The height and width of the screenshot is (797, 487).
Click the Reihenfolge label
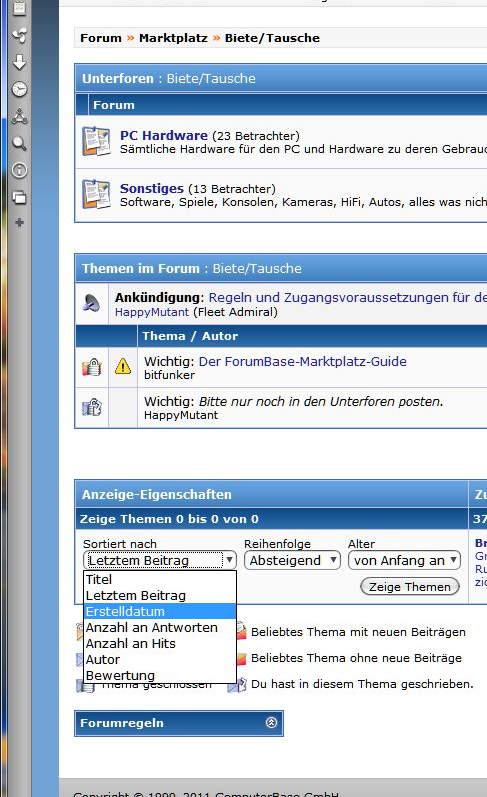coord(277,544)
